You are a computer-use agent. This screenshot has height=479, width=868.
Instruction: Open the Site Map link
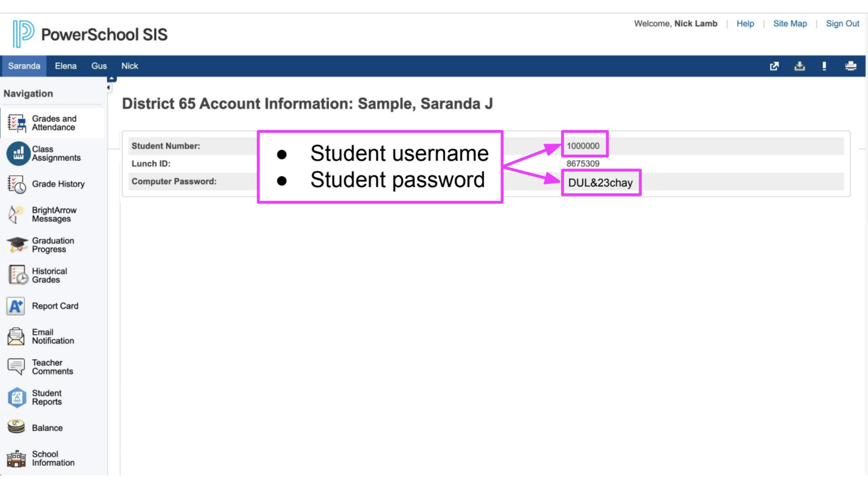click(790, 24)
